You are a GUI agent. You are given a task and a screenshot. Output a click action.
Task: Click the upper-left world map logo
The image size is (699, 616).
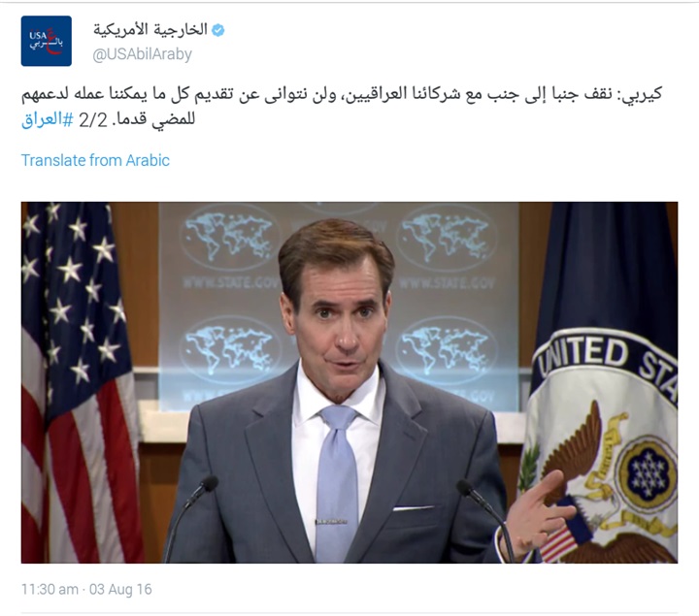click(x=229, y=237)
